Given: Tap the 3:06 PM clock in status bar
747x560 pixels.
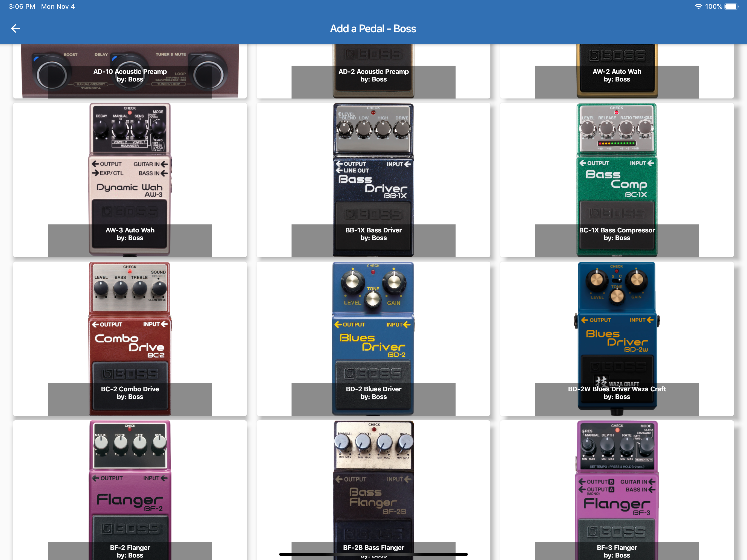Looking at the screenshot, I should tap(22, 6).
